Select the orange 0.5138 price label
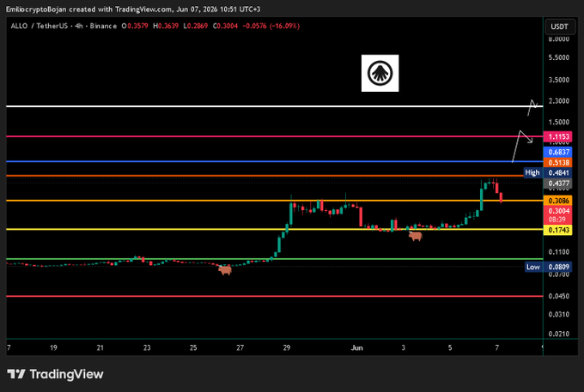Viewport: 584px width, 392px height. pos(558,162)
